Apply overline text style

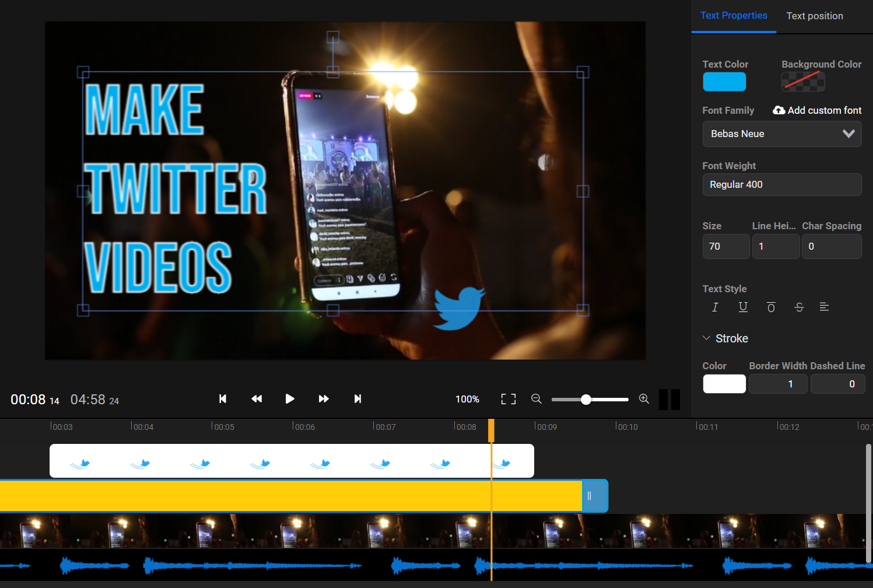tap(771, 307)
